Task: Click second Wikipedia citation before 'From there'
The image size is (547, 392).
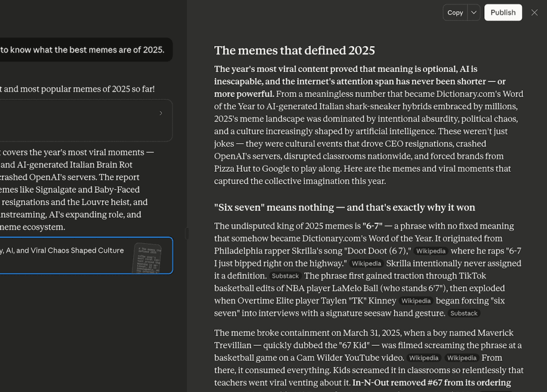Action: 462,358
